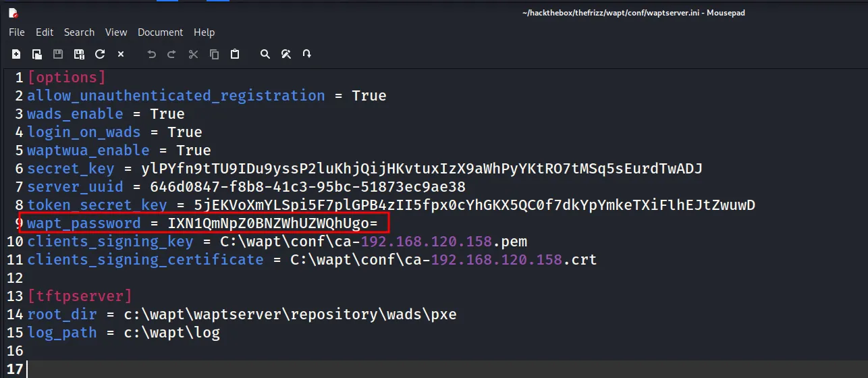
Task: Click the save document toolbar icon
Action: click(x=58, y=54)
